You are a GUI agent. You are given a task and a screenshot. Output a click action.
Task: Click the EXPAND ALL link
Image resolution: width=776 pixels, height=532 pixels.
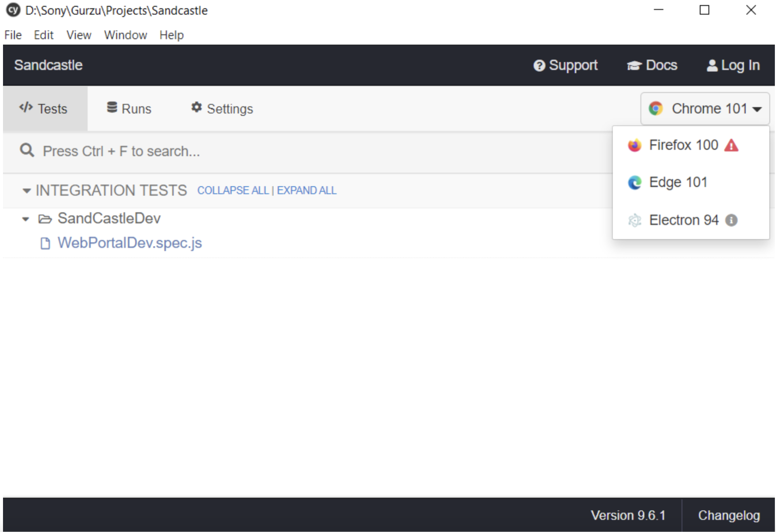[306, 190]
